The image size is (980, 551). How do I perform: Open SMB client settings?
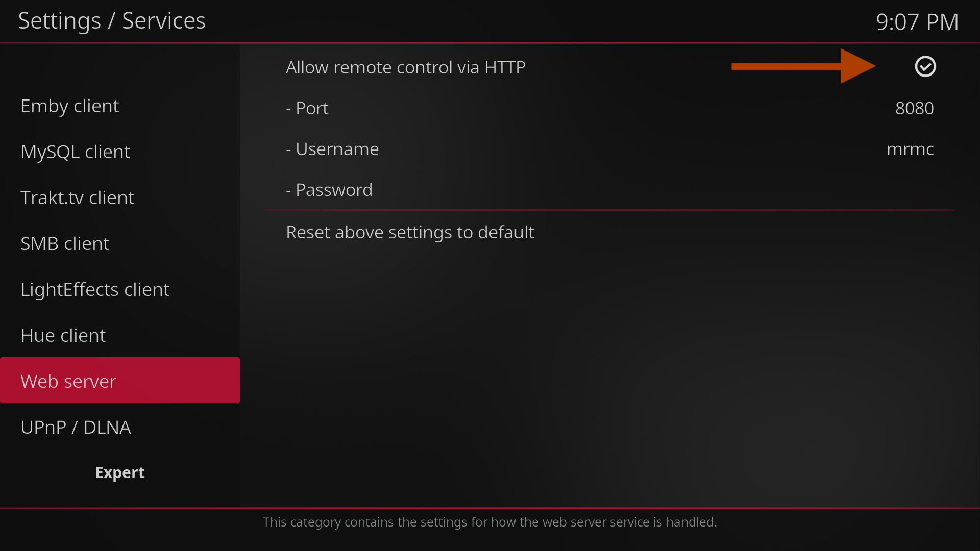click(x=65, y=244)
